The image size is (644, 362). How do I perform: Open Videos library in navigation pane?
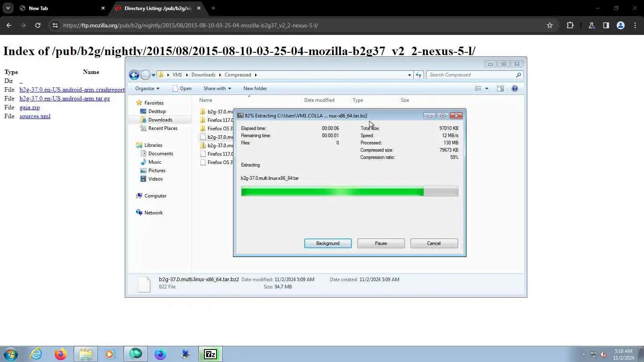coord(155,179)
